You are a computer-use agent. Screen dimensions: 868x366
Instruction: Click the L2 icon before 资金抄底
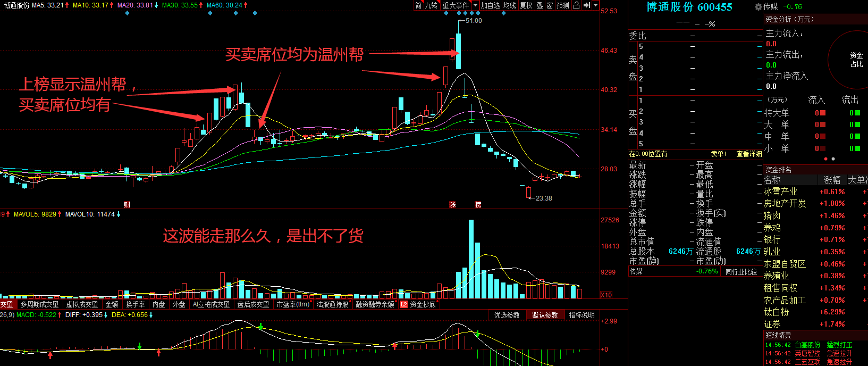[404, 304]
